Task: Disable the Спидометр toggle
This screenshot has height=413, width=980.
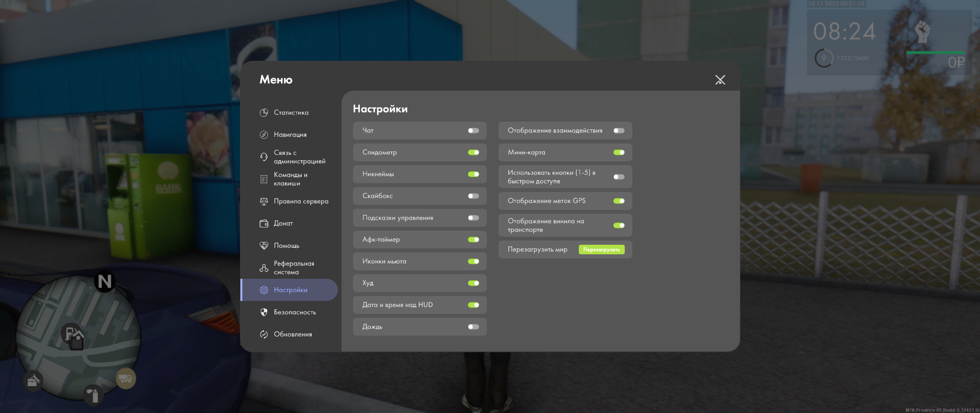Action: [x=473, y=153]
